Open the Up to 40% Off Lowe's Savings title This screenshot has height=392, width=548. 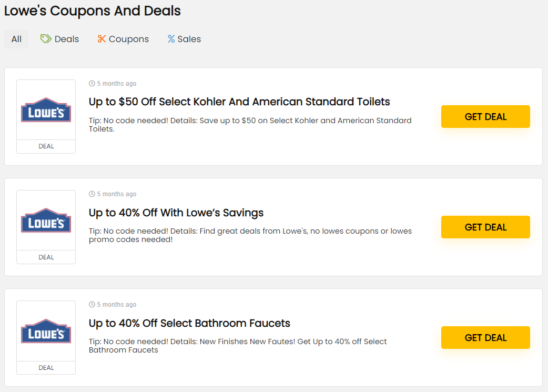coord(176,213)
